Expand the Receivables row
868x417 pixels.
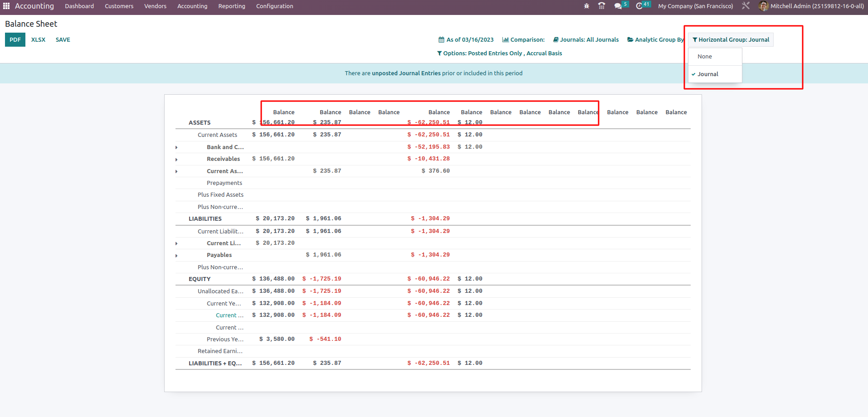176,159
